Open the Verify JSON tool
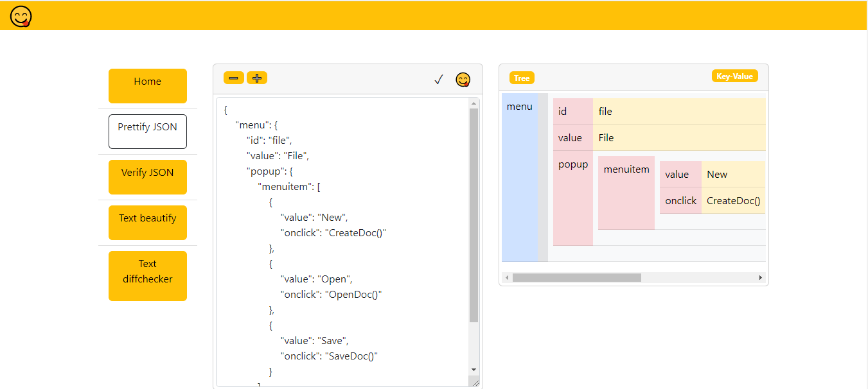 point(147,177)
